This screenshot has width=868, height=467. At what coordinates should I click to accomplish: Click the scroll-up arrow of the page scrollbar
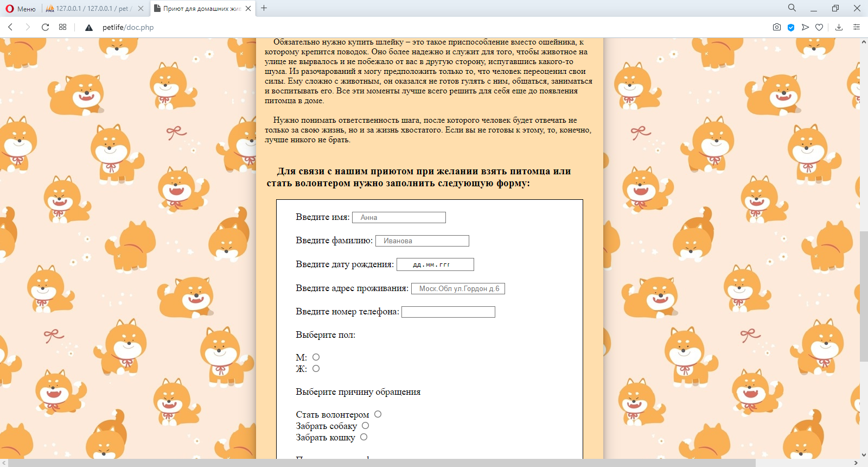point(864,42)
